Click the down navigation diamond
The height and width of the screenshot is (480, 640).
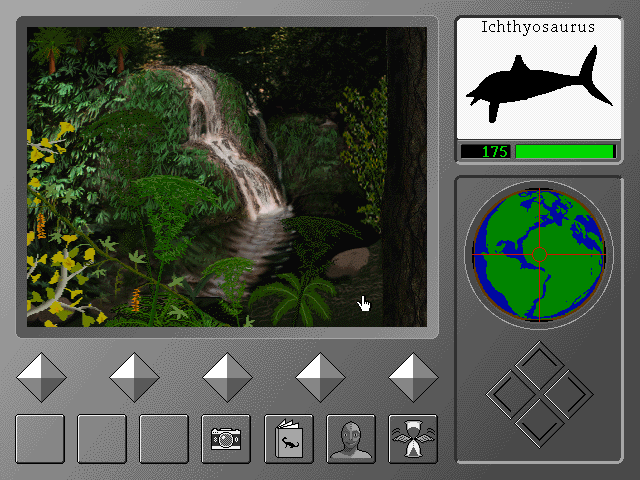click(x=539, y=423)
